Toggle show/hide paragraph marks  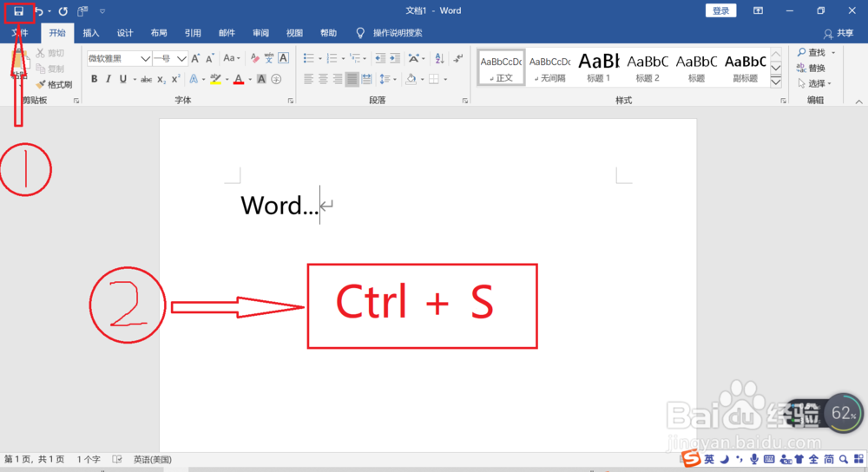coord(458,58)
